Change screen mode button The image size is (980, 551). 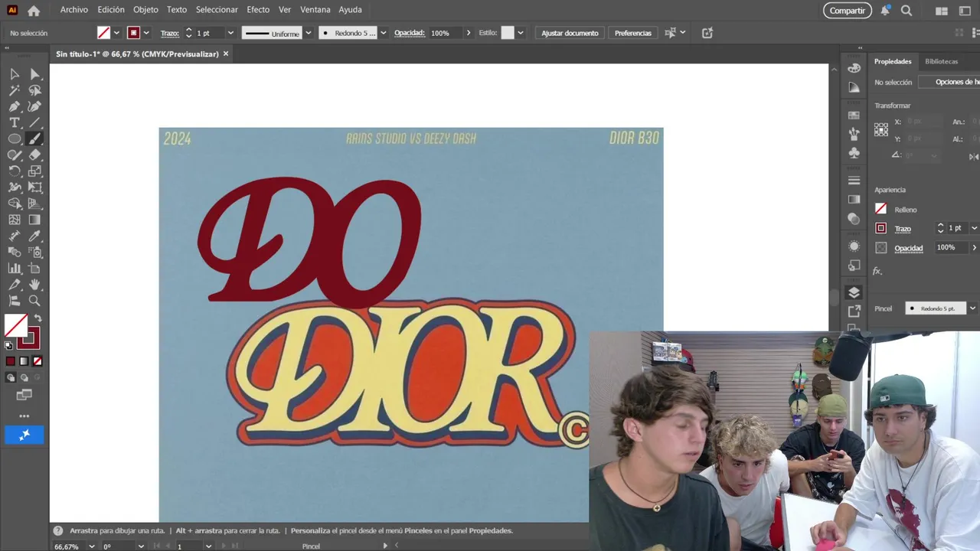(x=24, y=395)
